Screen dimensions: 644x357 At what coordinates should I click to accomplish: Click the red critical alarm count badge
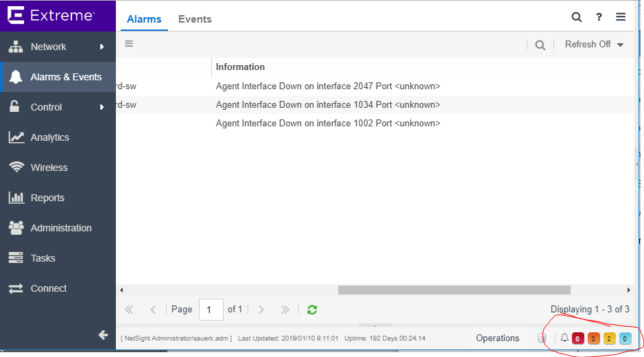(x=577, y=338)
